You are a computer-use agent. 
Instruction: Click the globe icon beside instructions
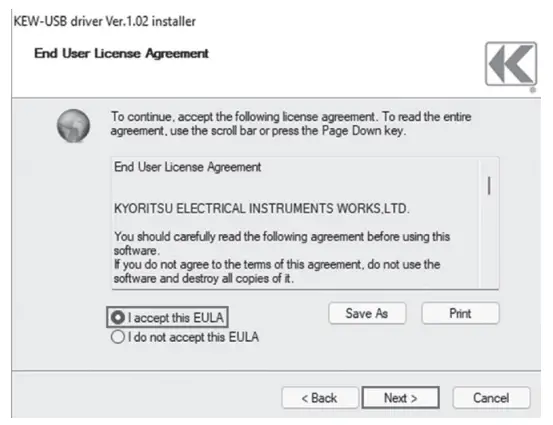[x=73, y=126]
